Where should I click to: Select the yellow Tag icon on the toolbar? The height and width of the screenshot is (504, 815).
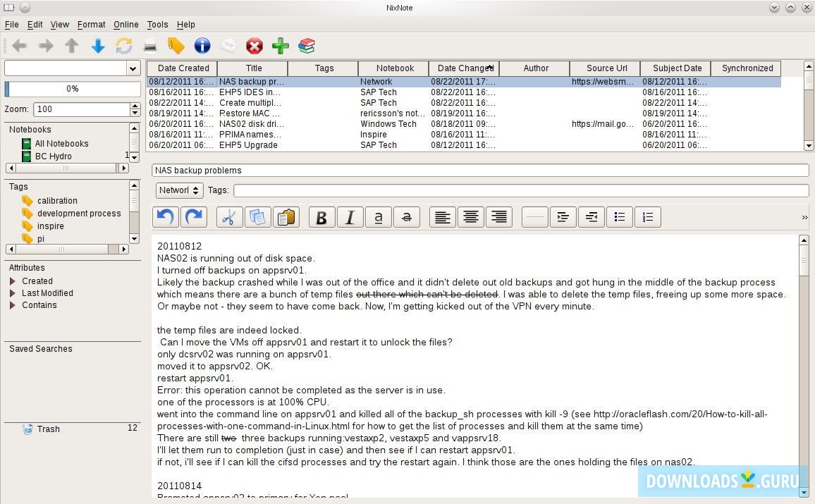click(176, 46)
